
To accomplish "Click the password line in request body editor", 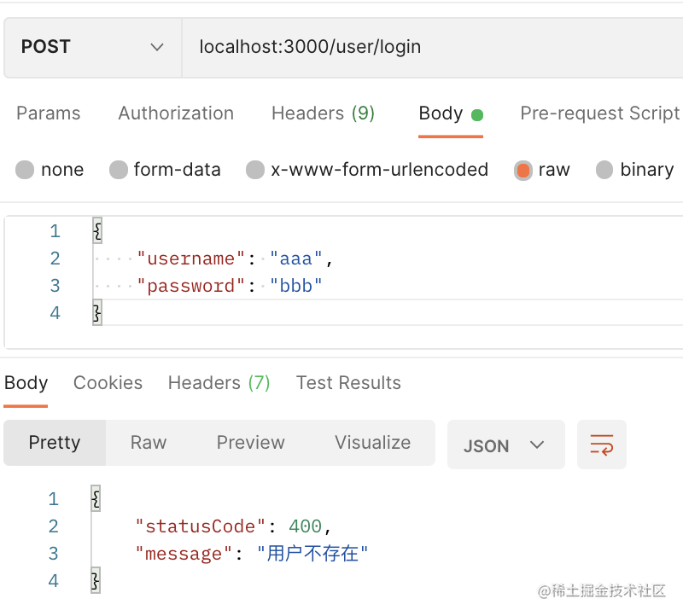I will click(231, 286).
